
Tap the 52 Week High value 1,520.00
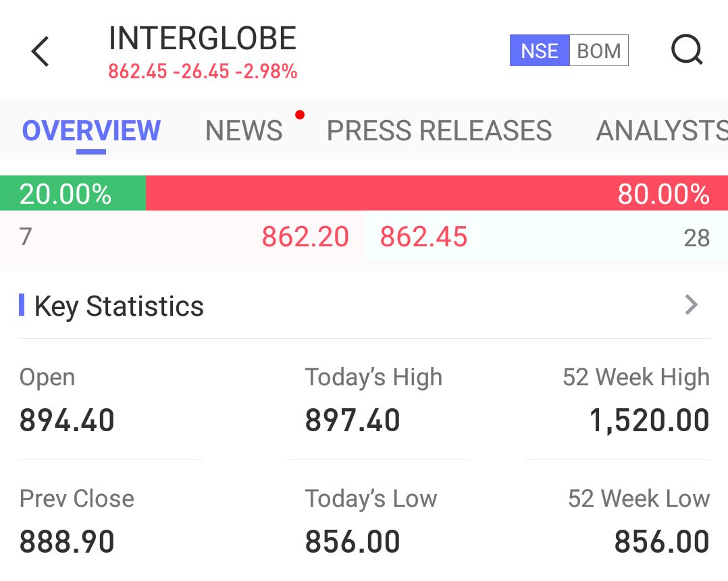649,420
